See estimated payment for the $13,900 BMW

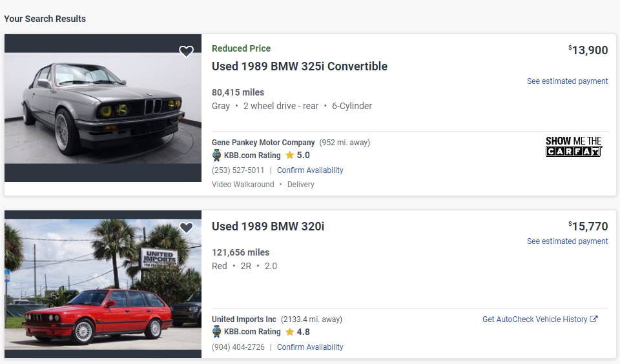(x=567, y=81)
